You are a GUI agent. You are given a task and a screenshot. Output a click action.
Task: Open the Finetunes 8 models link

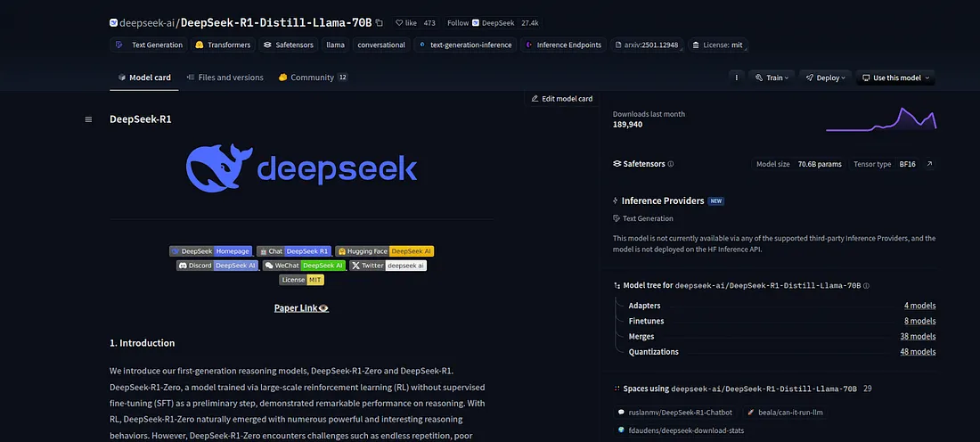pos(920,321)
